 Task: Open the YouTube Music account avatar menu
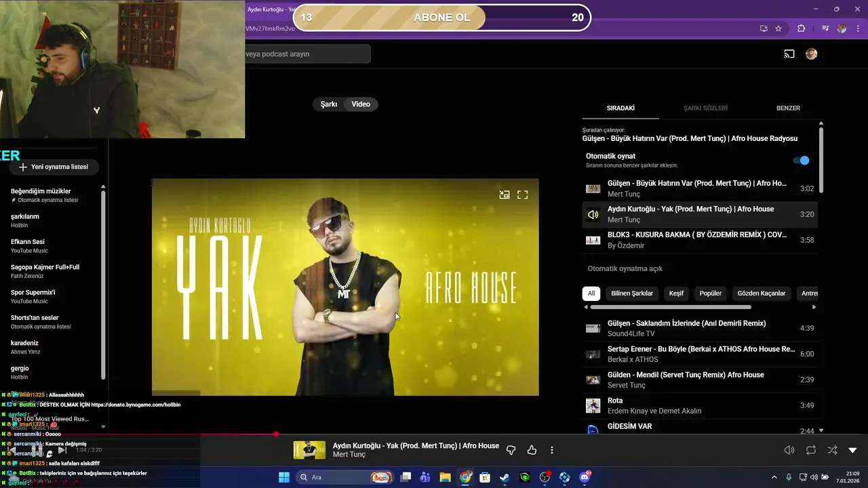[811, 54]
